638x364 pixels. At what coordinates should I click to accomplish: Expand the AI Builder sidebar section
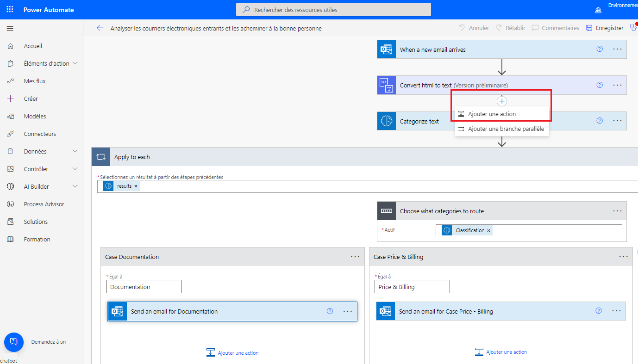(x=75, y=186)
